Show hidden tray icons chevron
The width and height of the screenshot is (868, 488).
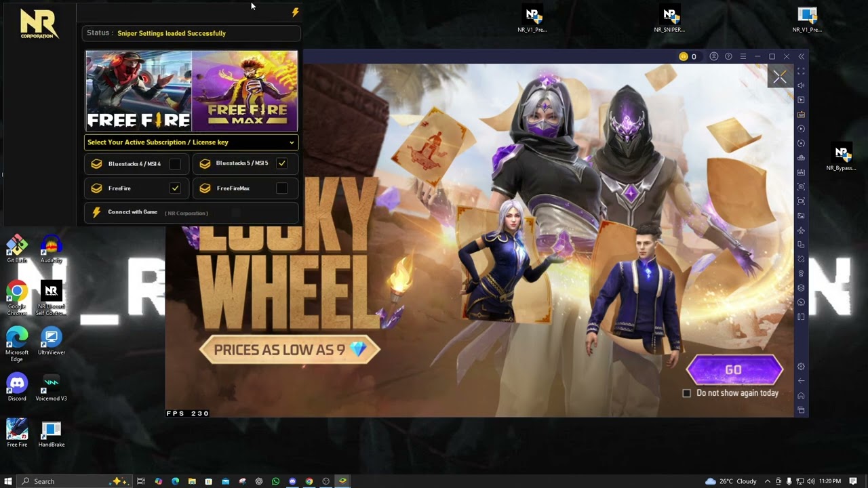[x=768, y=481]
